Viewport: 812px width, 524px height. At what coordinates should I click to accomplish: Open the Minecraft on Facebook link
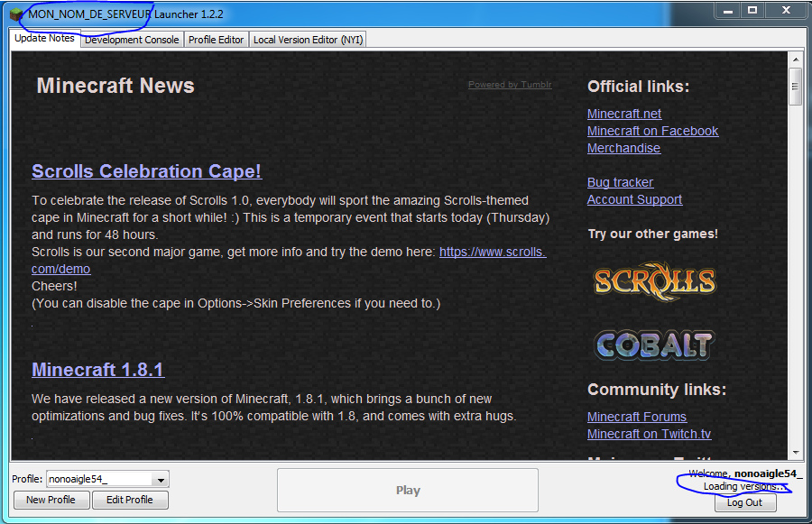pyautogui.click(x=652, y=131)
